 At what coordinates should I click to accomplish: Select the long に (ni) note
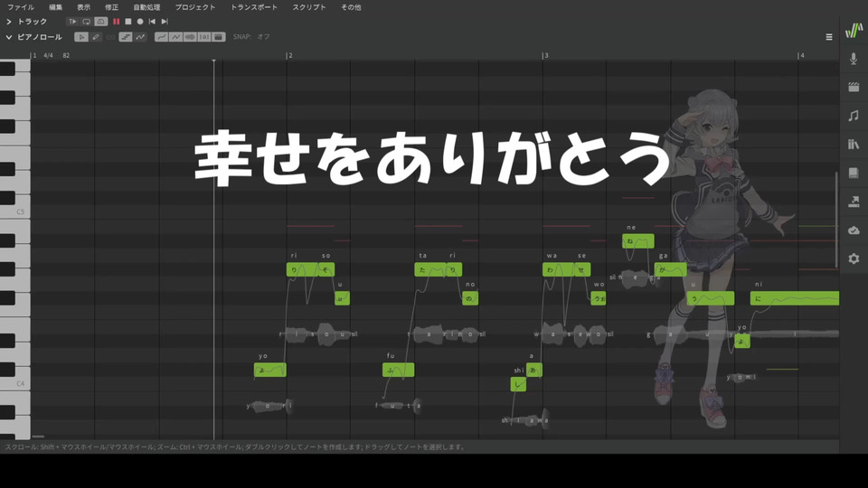(x=795, y=298)
